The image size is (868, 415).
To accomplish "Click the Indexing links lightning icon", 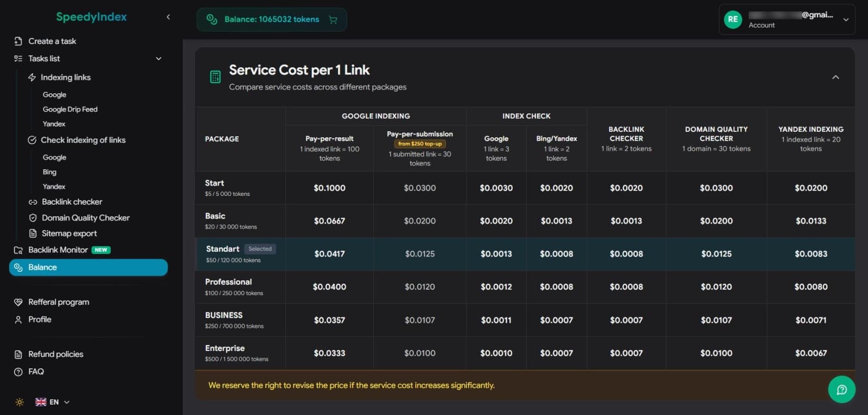I will 32,78.
